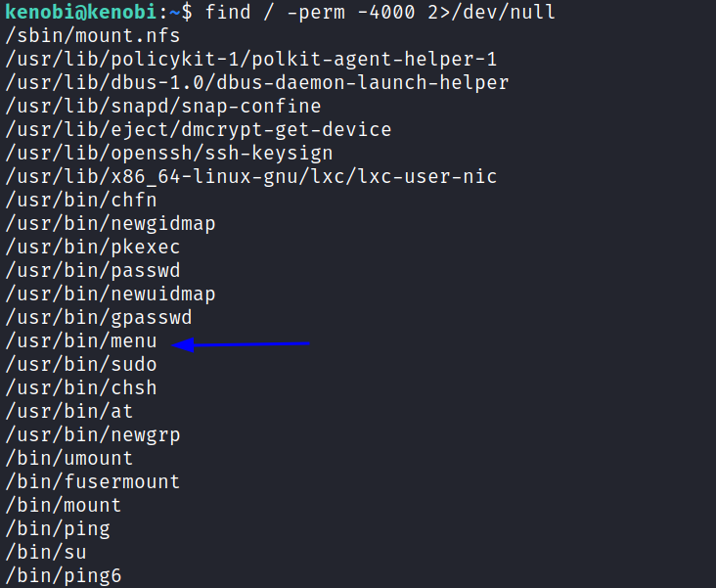Click the blue arrow annotation
This screenshot has height=588, width=716.
(241, 344)
